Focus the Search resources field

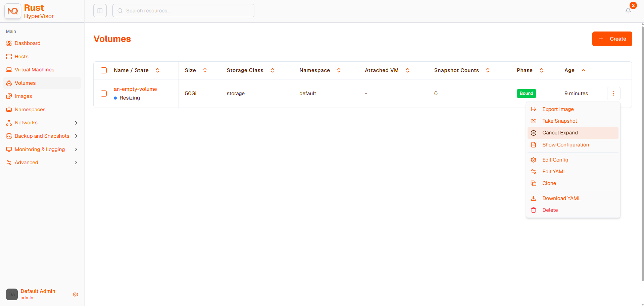pyautogui.click(x=183, y=11)
